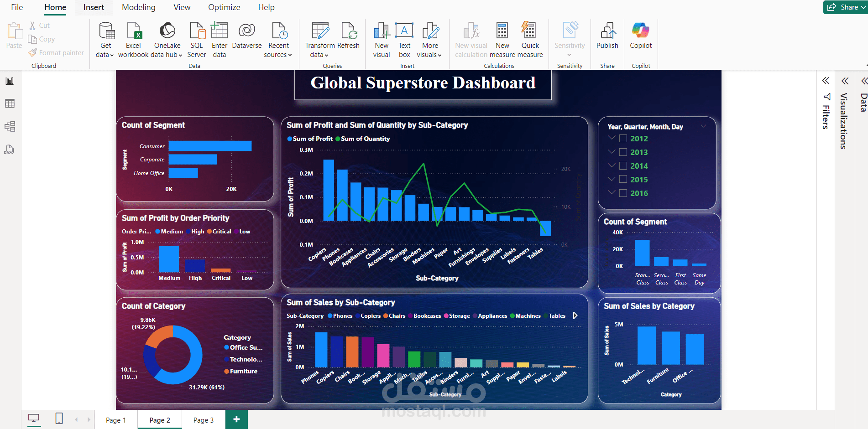Click the Sum of Quantity legend swatch
The image size is (868, 429).
pos(338,139)
